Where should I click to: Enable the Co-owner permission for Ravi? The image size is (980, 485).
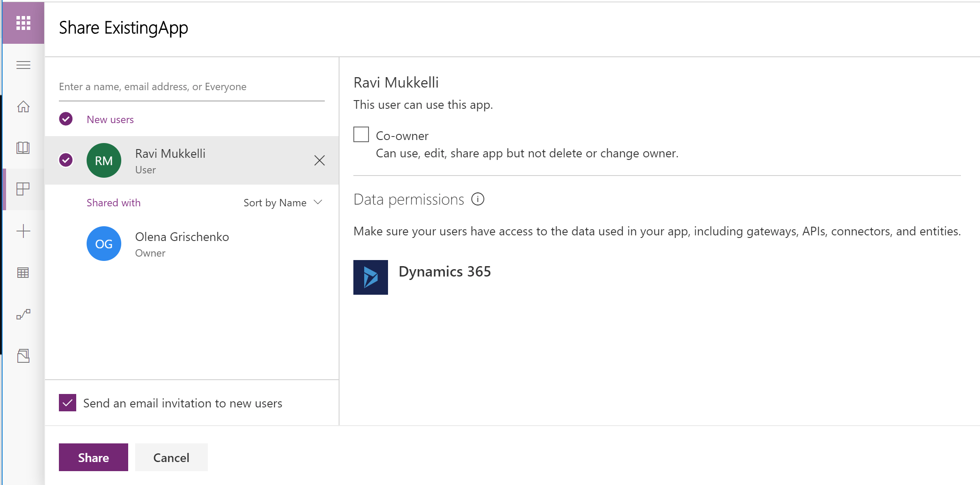click(360, 135)
